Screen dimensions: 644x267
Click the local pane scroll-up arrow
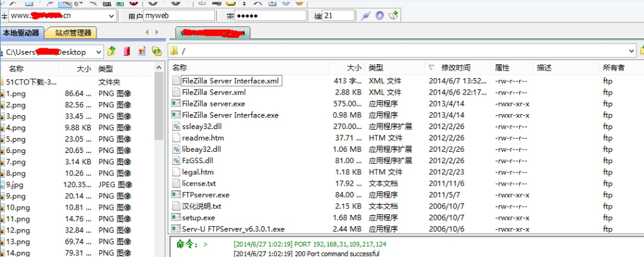pyautogui.click(x=159, y=67)
